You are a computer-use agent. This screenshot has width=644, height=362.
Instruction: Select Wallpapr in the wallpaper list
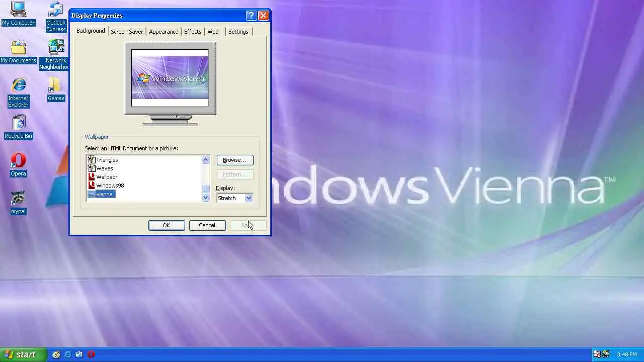[x=107, y=177]
